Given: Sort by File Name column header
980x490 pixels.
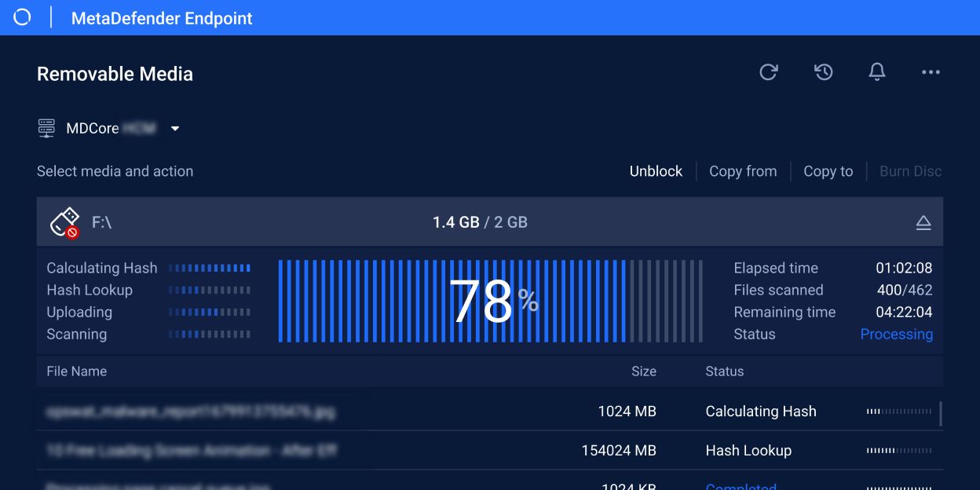Looking at the screenshot, I should 77,371.
